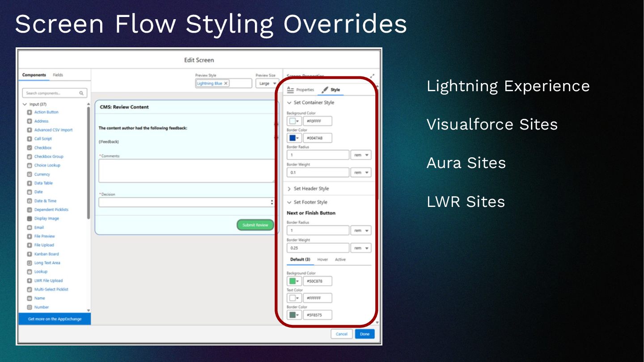
Task: Open footer Border Weight rem unit dropdown
Action: point(361,248)
